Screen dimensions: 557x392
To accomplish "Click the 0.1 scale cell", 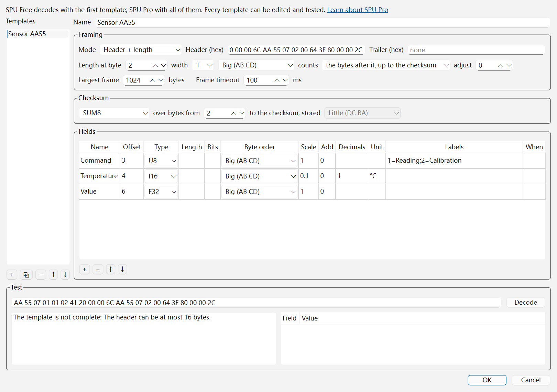I will tap(308, 176).
